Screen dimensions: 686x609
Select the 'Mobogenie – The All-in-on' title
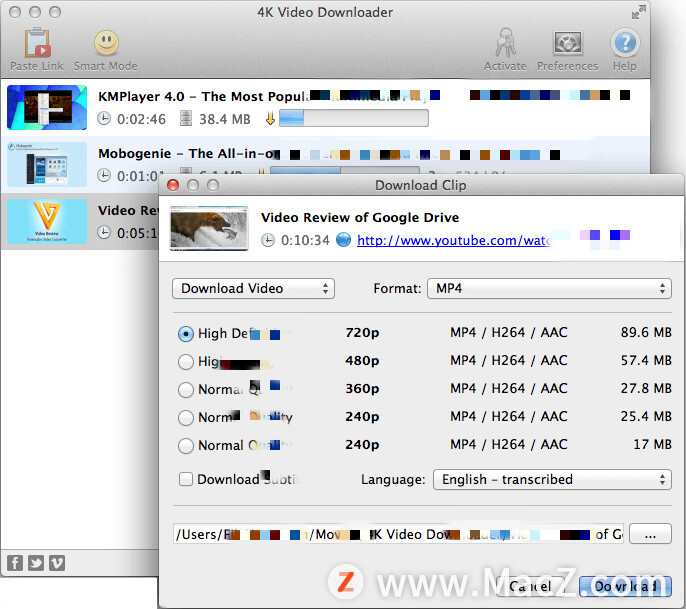pos(189,154)
